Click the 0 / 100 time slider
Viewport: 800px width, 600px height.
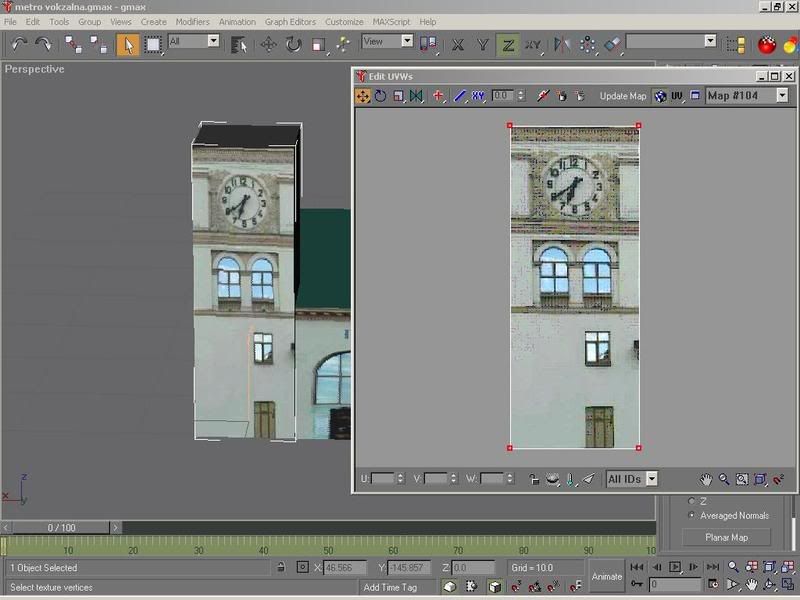coord(61,527)
